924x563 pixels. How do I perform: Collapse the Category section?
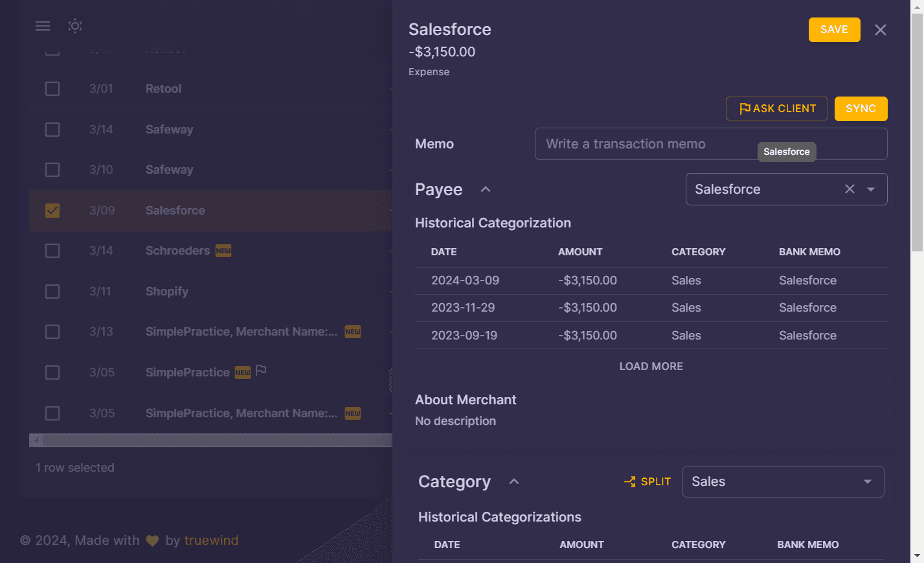(x=514, y=481)
